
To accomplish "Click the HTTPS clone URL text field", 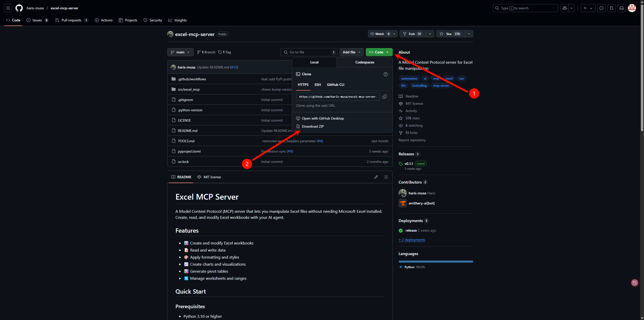I will pyautogui.click(x=338, y=97).
